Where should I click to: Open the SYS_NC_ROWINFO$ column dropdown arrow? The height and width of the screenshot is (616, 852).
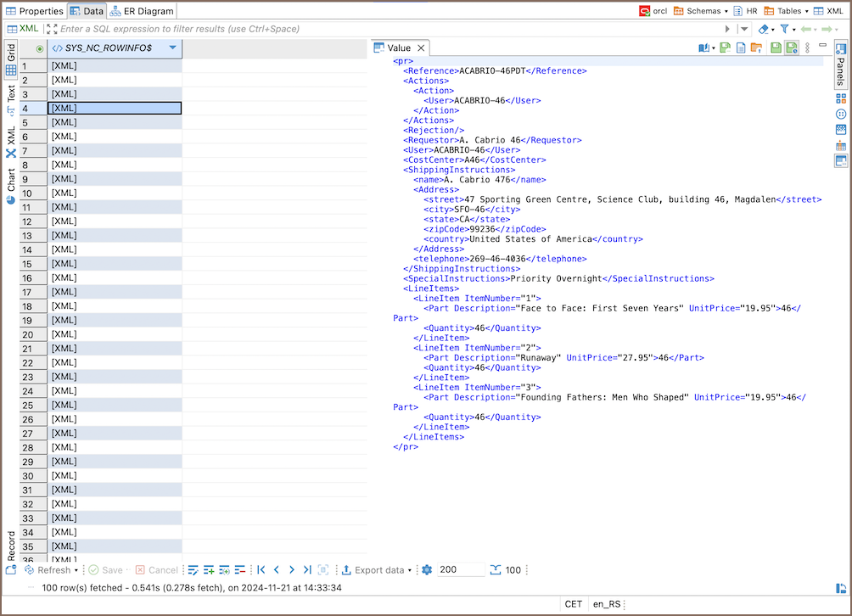[173, 48]
